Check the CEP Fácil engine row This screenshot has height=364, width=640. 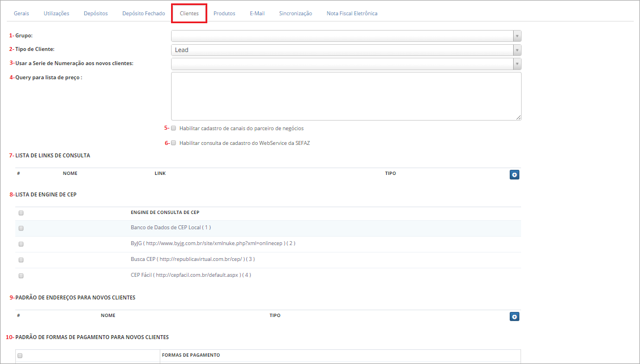point(21,276)
